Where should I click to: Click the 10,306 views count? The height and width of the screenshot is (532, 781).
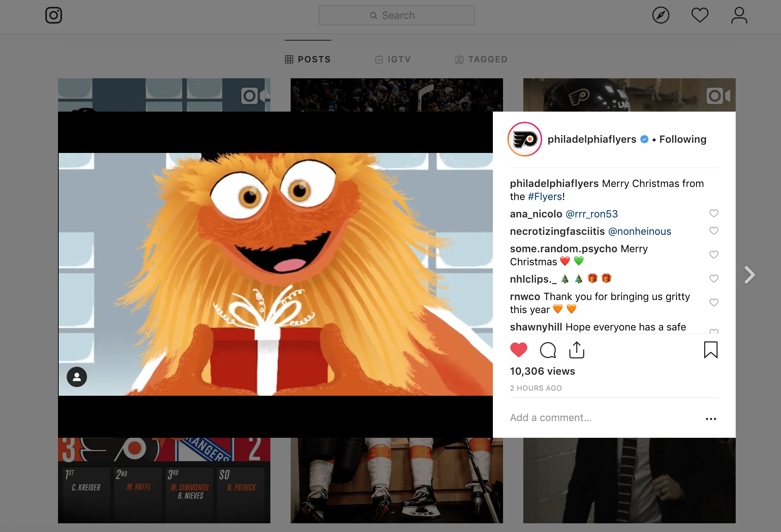[543, 371]
